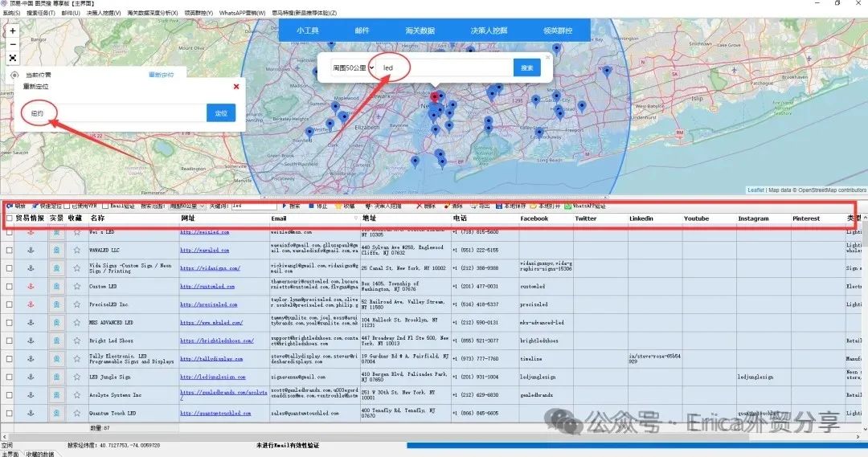This screenshot has width=868, height=457.
Task: Check the row checkbox for LED Jungle Sign
Action: click(9, 377)
